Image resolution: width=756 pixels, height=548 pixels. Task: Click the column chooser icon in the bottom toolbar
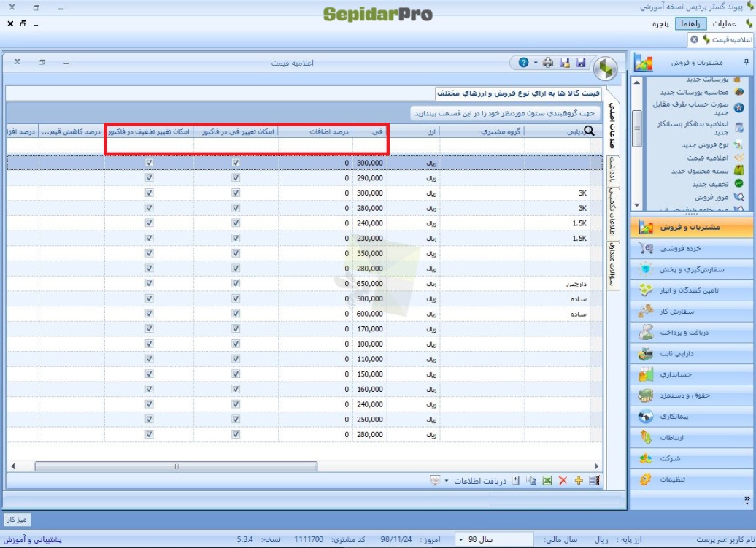(595, 481)
